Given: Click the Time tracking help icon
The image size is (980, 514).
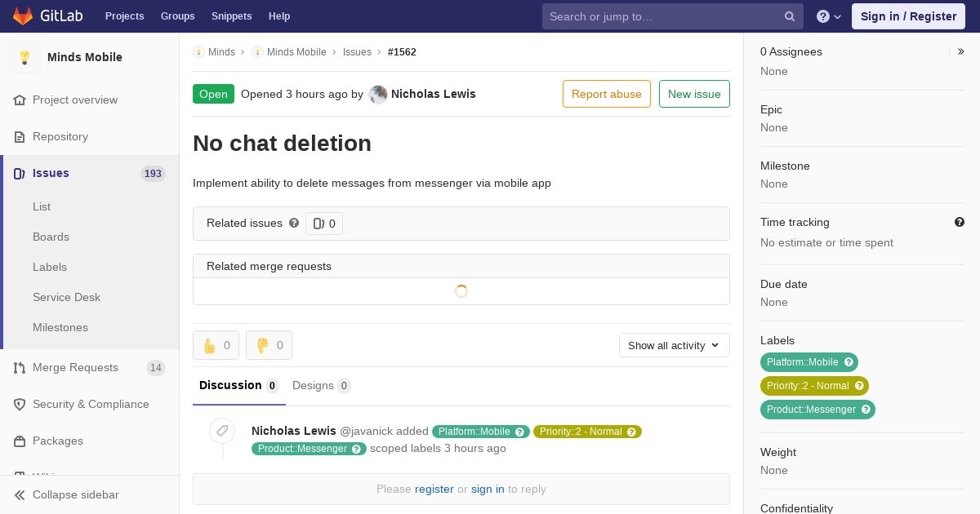Looking at the screenshot, I should 960,222.
